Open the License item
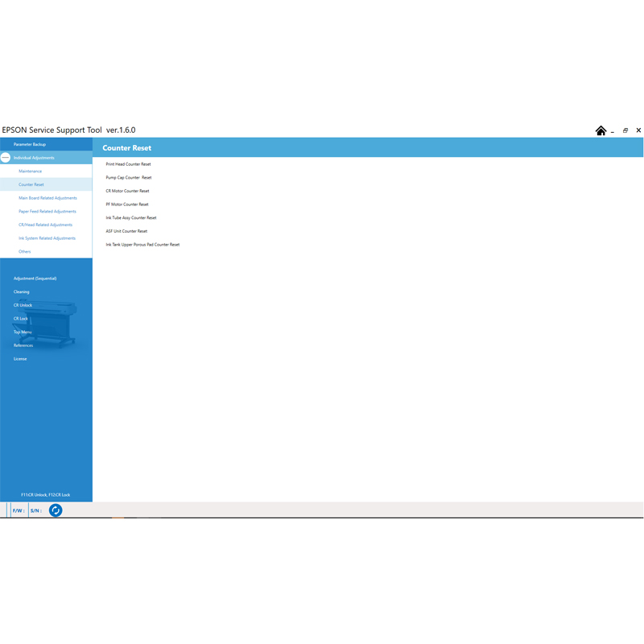The width and height of the screenshot is (644, 644). [20, 359]
